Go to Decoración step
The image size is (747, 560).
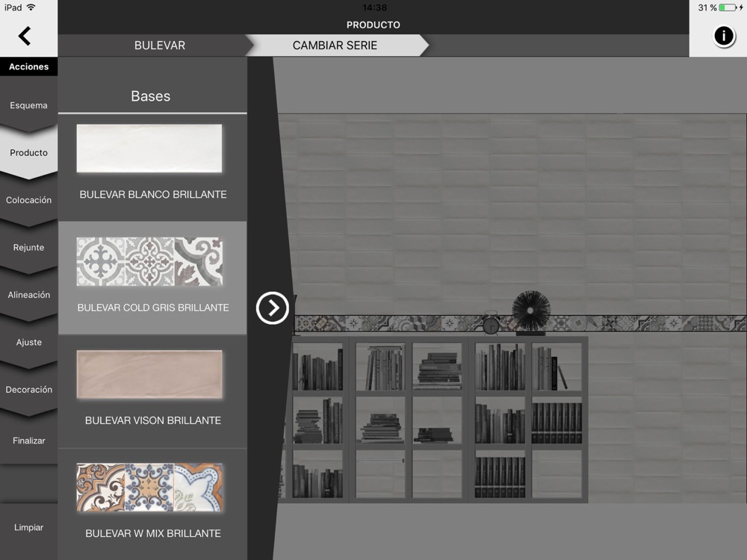[28, 390]
